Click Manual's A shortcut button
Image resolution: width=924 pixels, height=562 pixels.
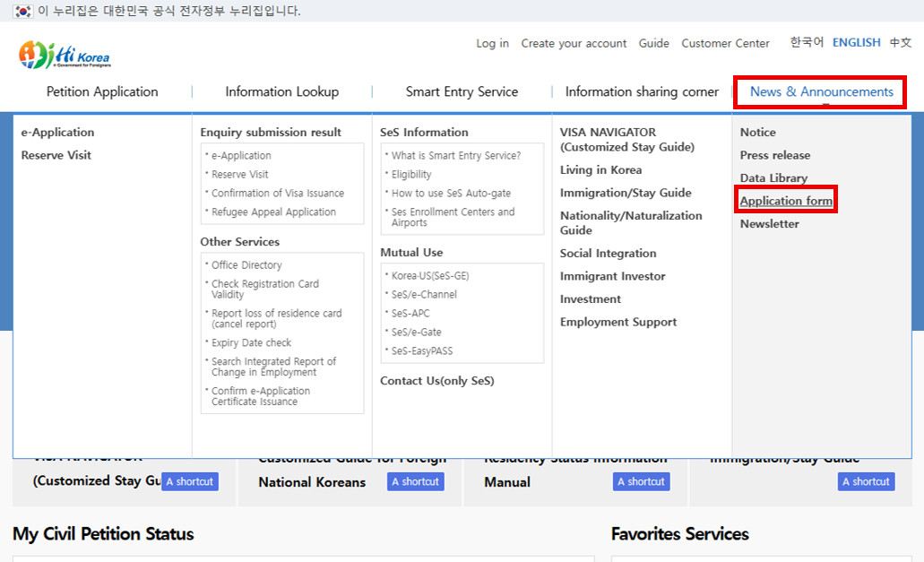click(641, 481)
